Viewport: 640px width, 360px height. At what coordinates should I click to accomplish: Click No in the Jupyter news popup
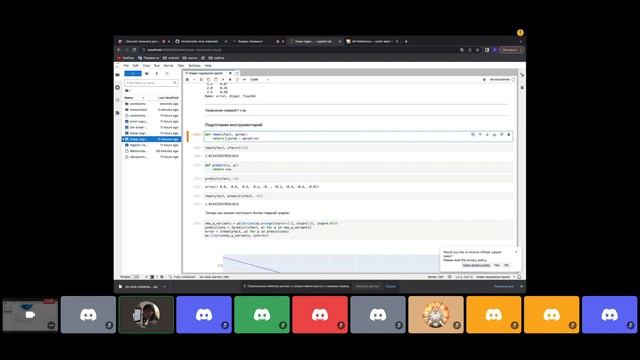click(x=507, y=265)
